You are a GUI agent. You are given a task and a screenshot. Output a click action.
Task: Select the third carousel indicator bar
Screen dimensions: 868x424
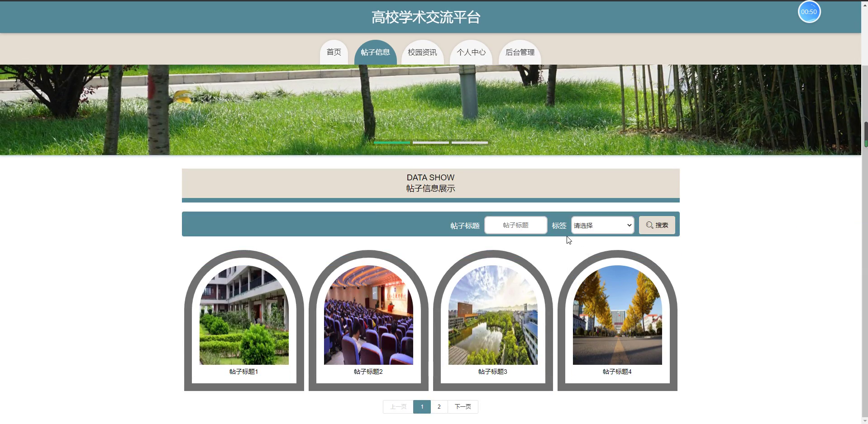[x=470, y=142]
